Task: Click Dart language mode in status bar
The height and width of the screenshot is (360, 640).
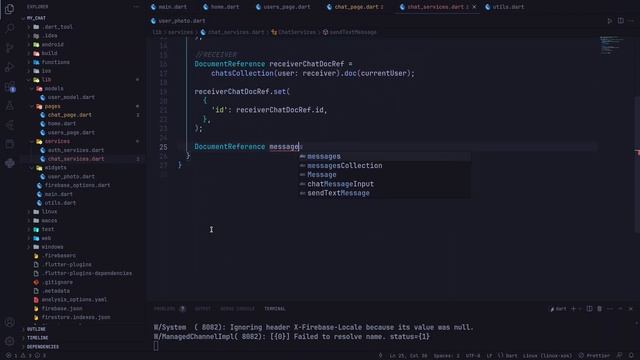Action: [x=508, y=356]
